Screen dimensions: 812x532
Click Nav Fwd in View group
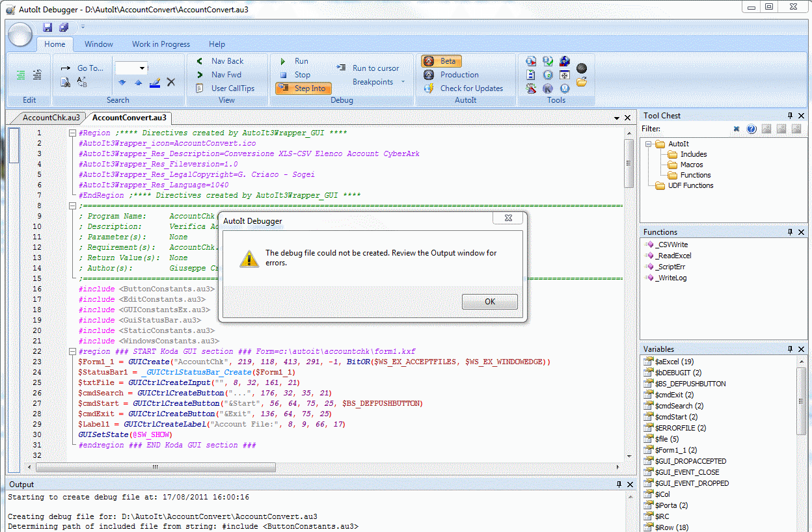[x=219, y=75]
